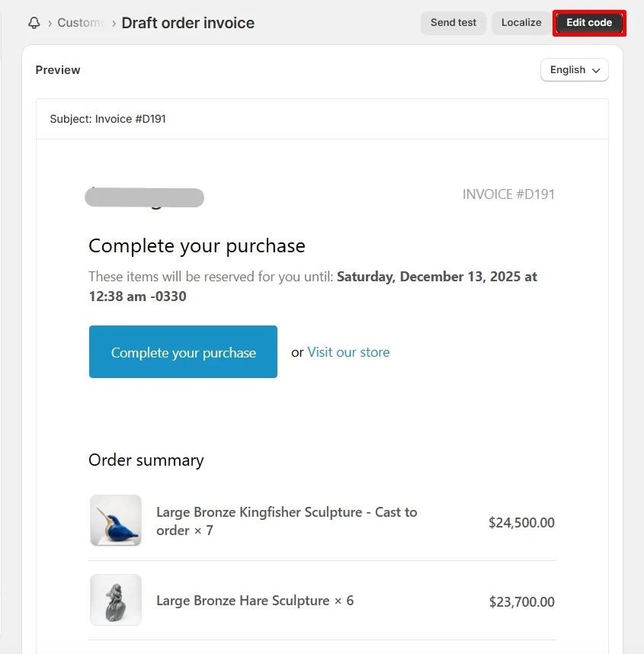Click the Send test button
The width and height of the screenshot is (644, 654).
(453, 23)
